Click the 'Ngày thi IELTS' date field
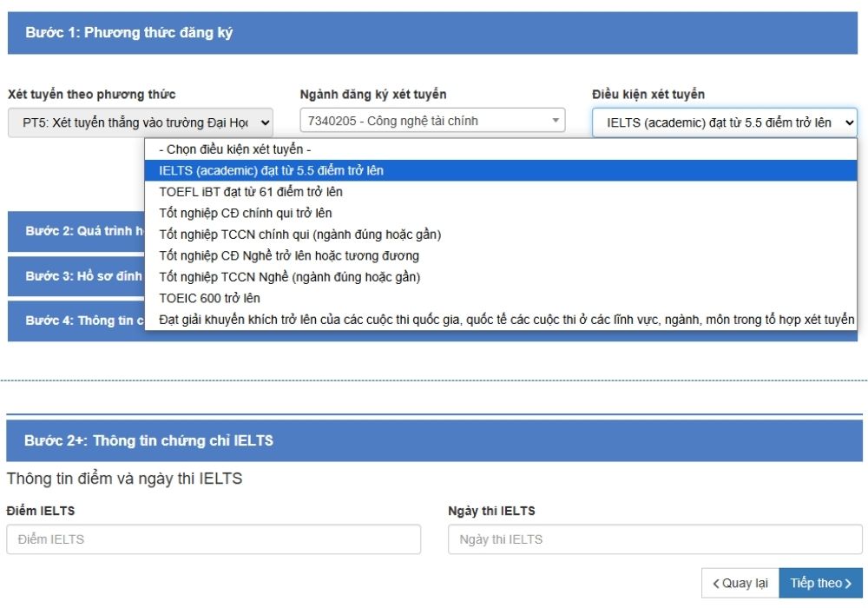868x608 pixels. 654,539
